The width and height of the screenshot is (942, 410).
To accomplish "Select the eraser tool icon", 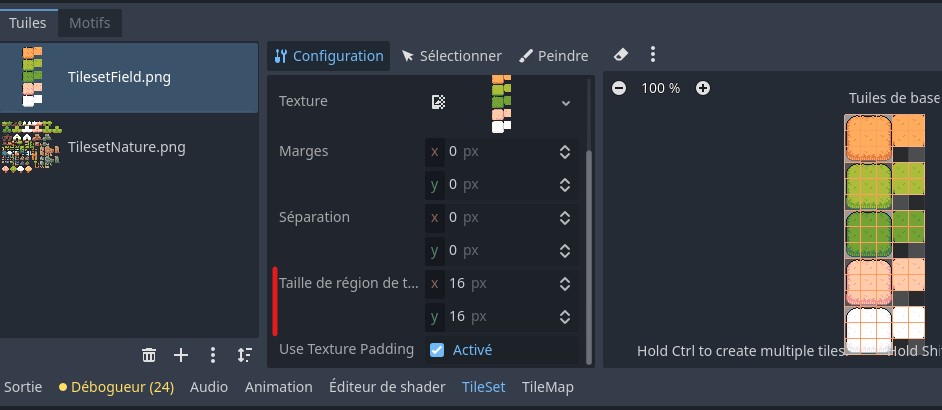I will [621, 55].
